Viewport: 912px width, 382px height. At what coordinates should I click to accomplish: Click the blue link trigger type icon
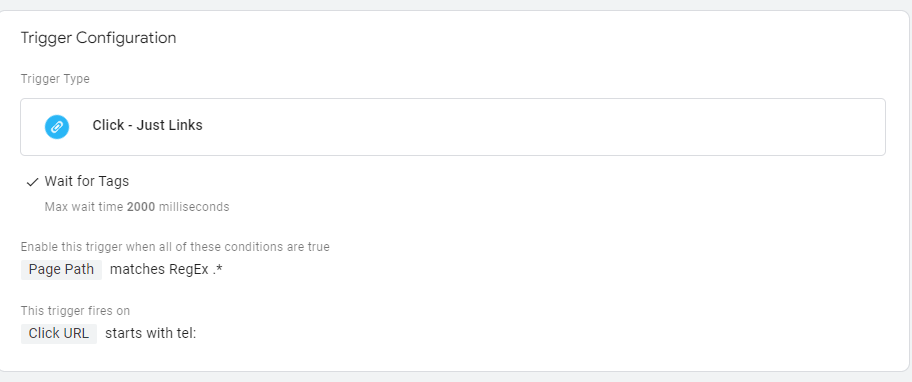click(57, 127)
